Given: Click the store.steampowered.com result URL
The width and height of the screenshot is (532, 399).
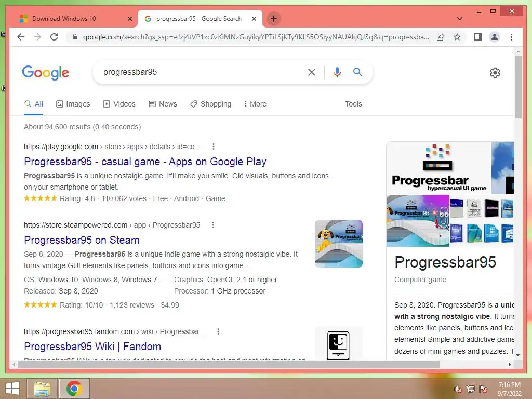Looking at the screenshot, I should [112, 225].
